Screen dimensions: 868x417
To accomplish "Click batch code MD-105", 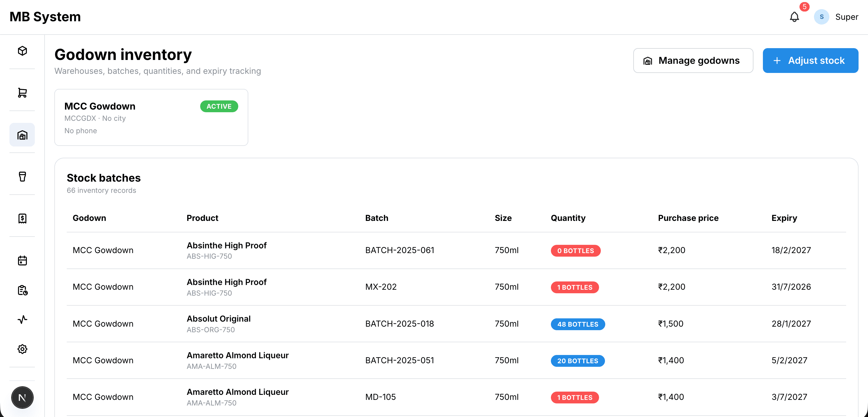I will [381, 397].
